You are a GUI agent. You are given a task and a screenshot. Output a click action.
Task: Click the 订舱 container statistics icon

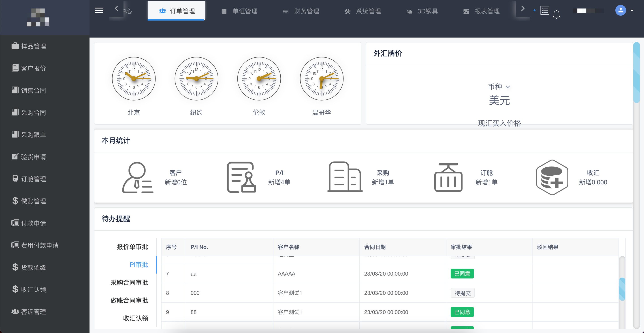(x=448, y=177)
